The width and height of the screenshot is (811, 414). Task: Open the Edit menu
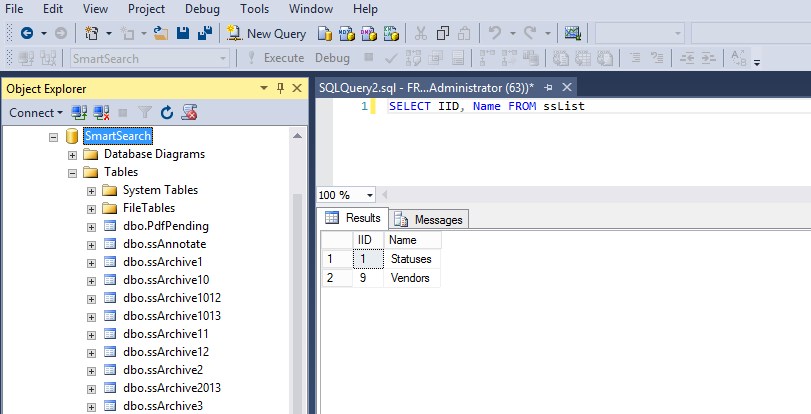pos(53,9)
